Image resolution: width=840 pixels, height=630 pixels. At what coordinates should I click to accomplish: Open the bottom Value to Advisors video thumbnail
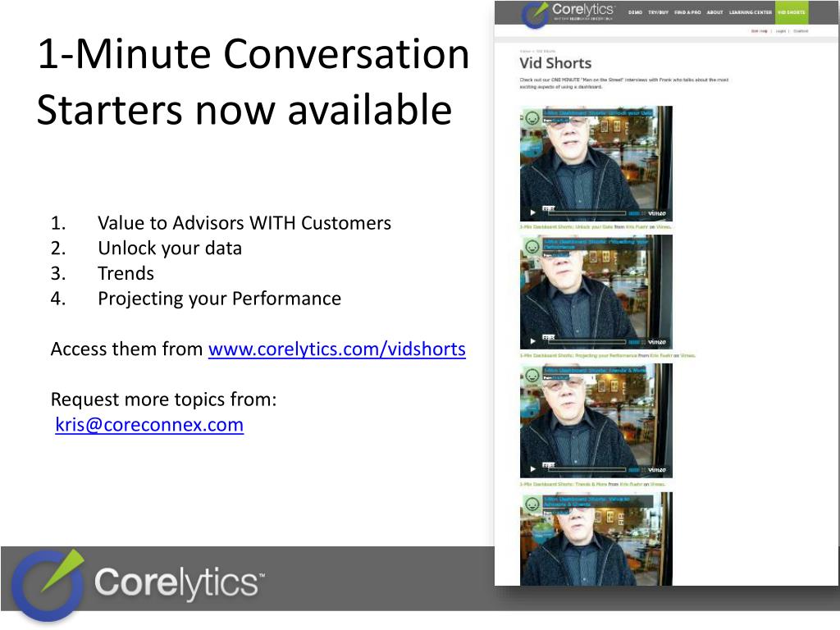tap(596, 539)
